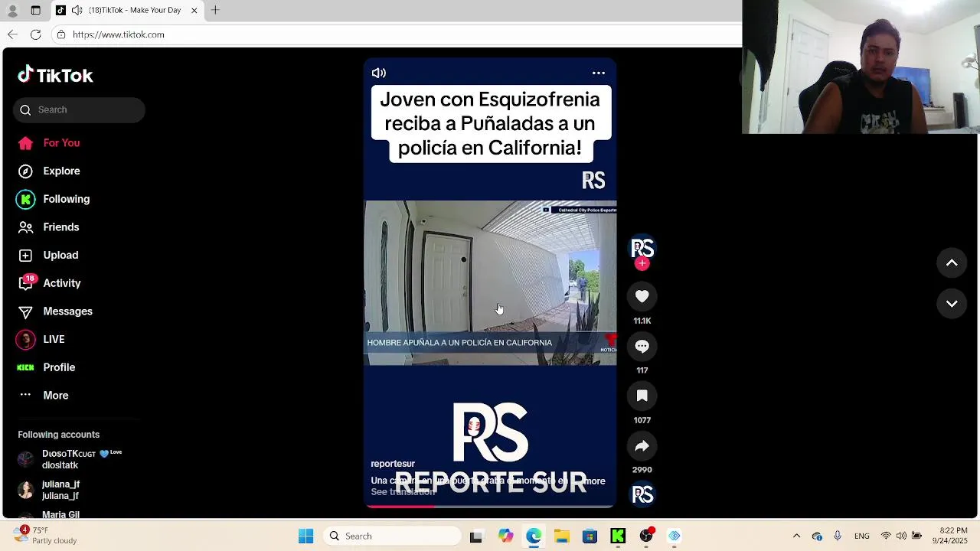Switch to Microsoft Edge on the taskbar

534,536
